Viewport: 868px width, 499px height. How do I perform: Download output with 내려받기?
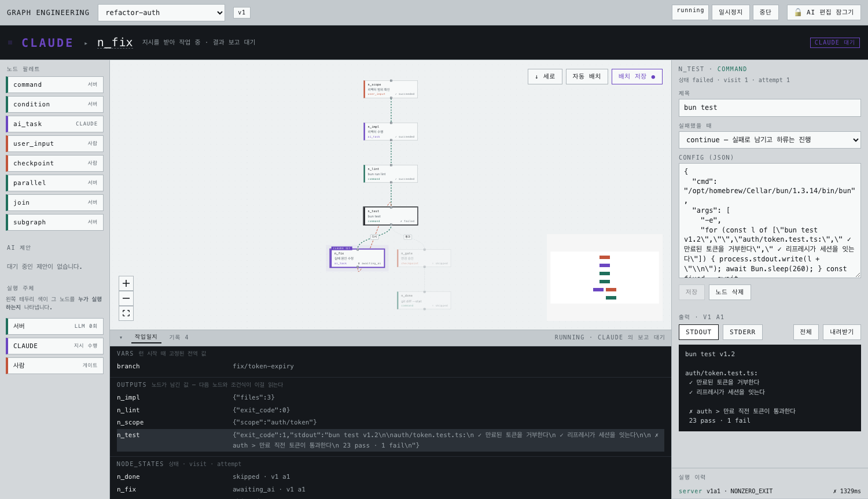(x=842, y=332)
